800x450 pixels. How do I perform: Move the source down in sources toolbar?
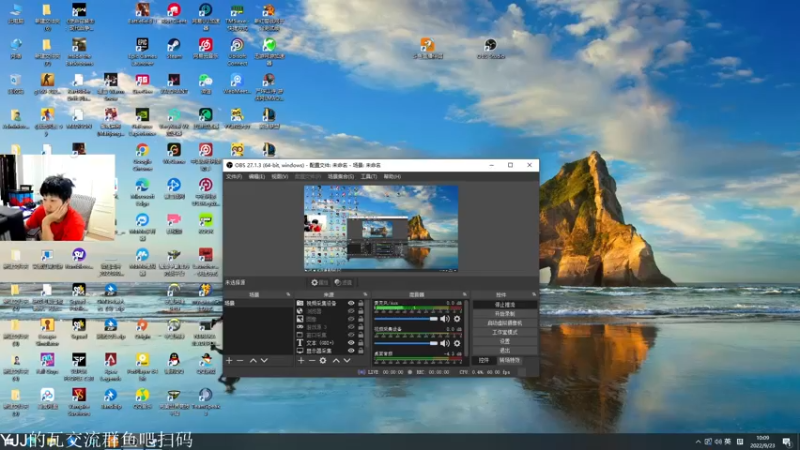[347, 361]
